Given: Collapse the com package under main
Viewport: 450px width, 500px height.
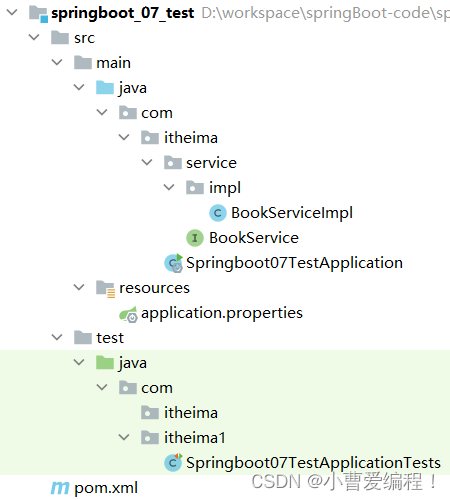Looking at the screenshot, I should tap(102, 112).
